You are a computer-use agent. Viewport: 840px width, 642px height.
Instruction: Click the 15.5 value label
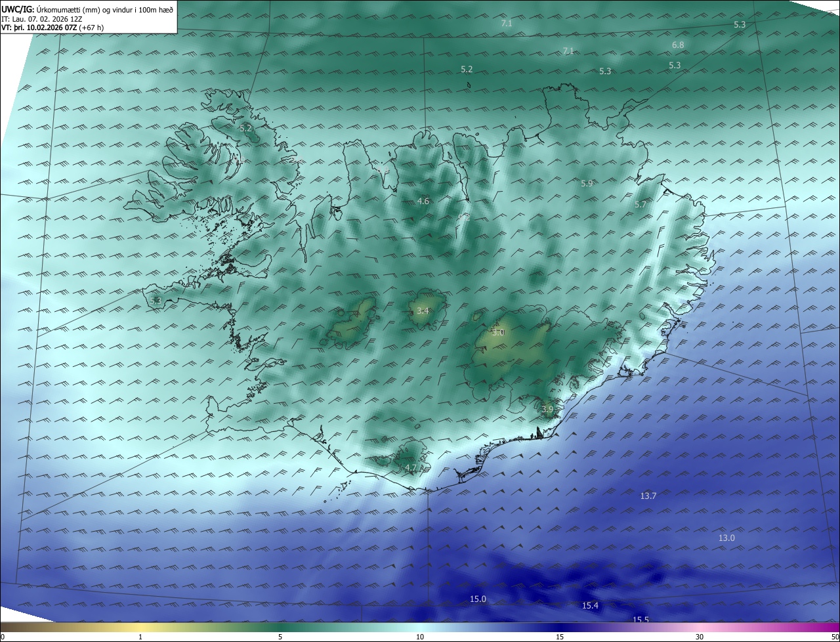(640, 620)
